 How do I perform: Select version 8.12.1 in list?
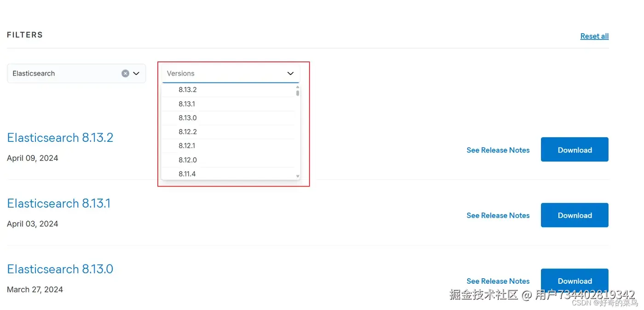tap(229, 146)
